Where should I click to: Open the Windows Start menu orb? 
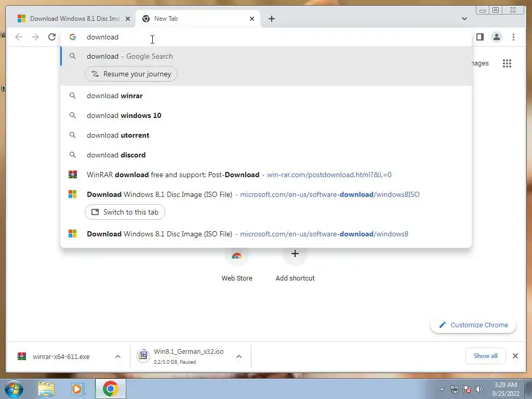pos(14,389)
